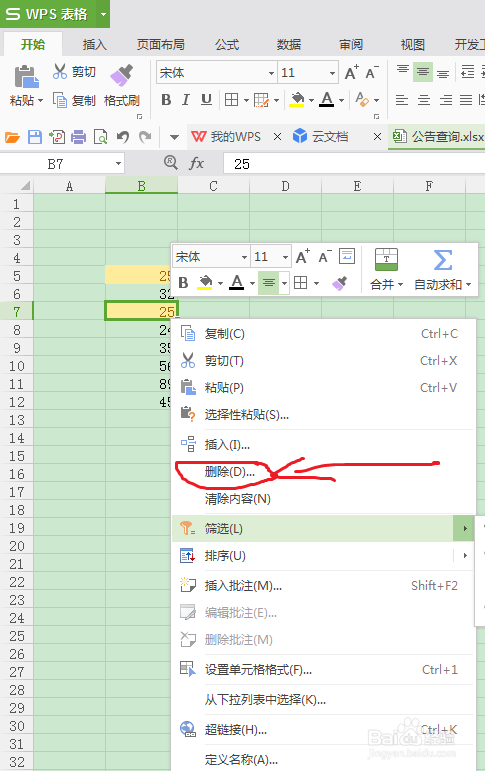Apply borders from ribbon border icon

[231, 100]
